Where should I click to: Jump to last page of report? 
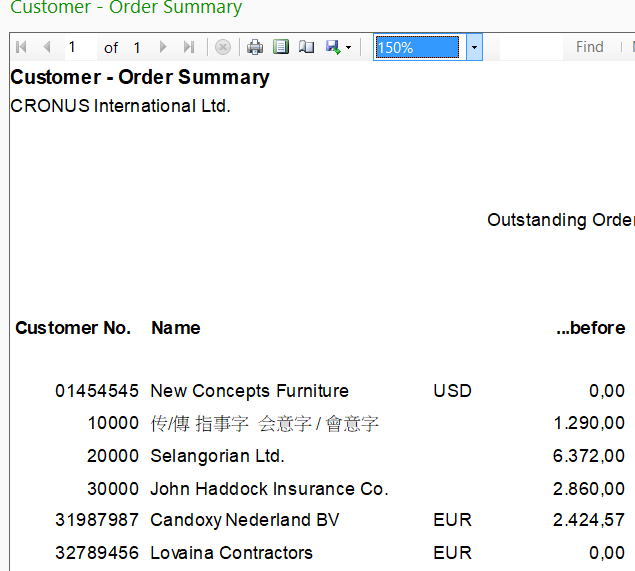(x=189, y=47)
